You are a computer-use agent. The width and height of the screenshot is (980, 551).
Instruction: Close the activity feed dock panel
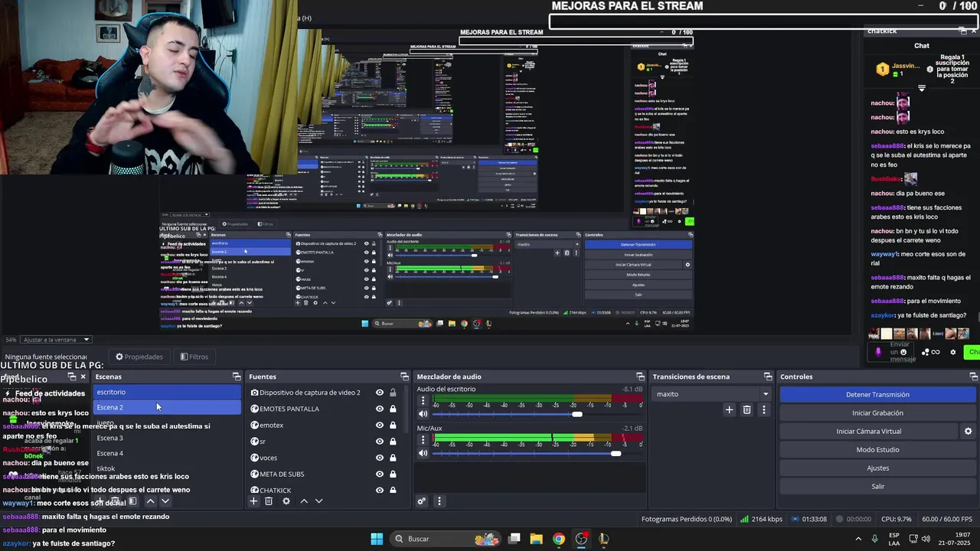[83, 377]
